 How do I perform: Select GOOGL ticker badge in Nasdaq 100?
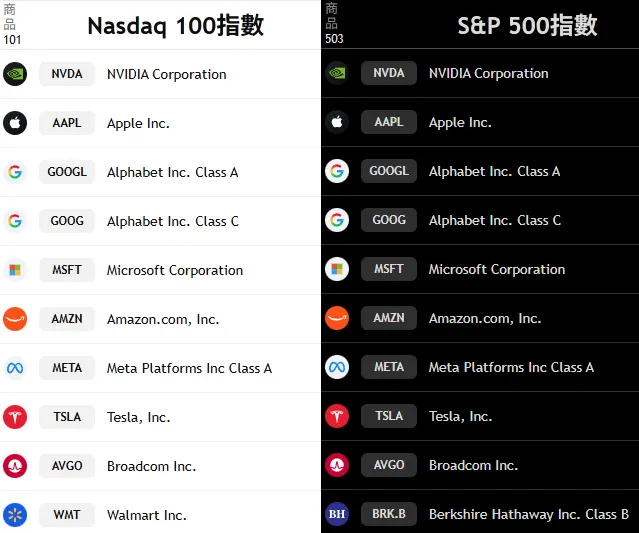coord(67,172)
